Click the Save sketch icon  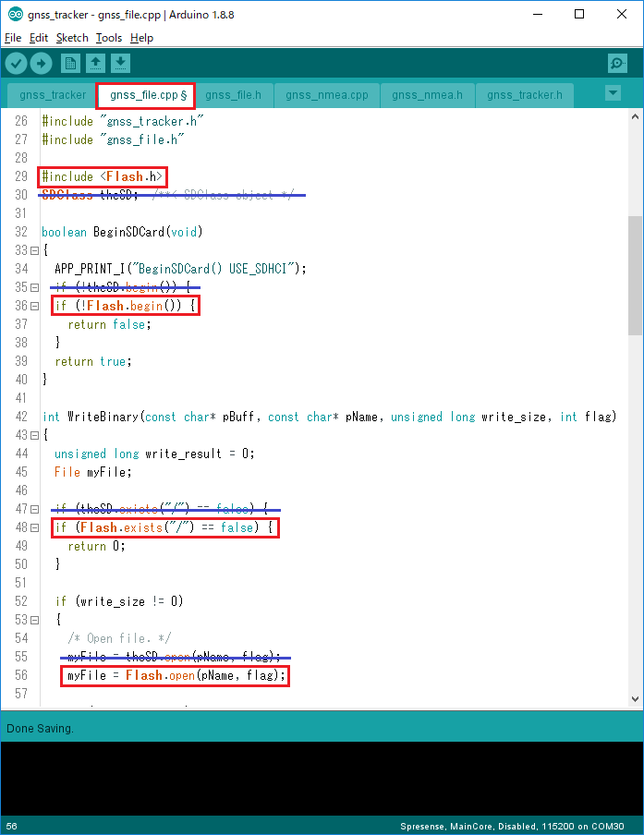pyautogui.click(x=121, y=63)
